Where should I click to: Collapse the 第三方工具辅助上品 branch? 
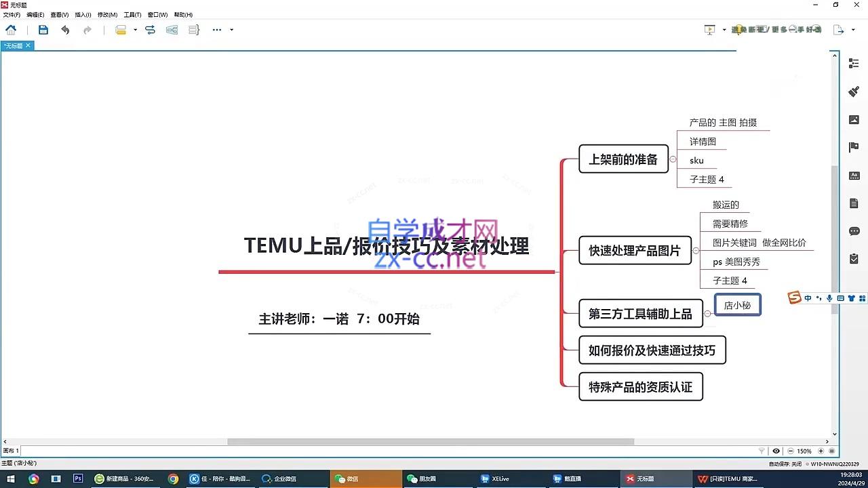pyautogui.click(x=707, y=314)
